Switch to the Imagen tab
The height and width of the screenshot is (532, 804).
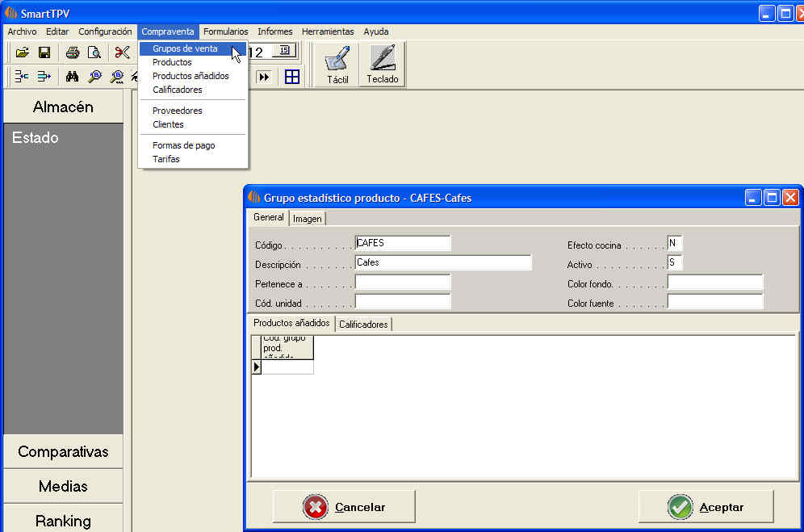click(307, 219)
